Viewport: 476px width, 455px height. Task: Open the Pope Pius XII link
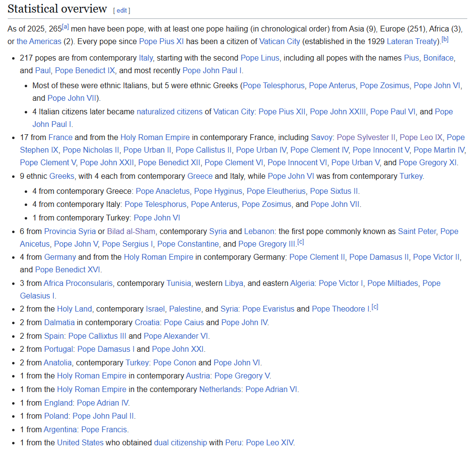(x=282, y=112)
